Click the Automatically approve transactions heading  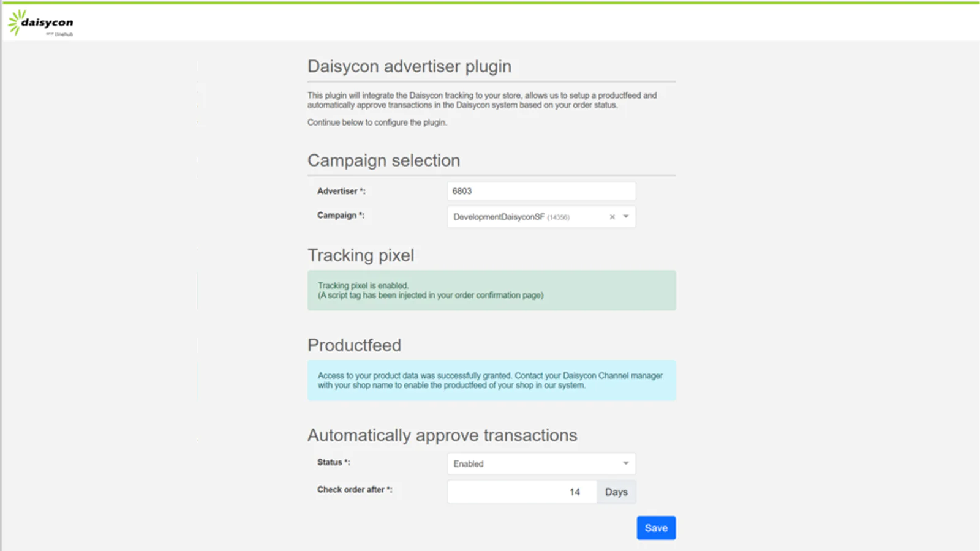coord(442,435)
